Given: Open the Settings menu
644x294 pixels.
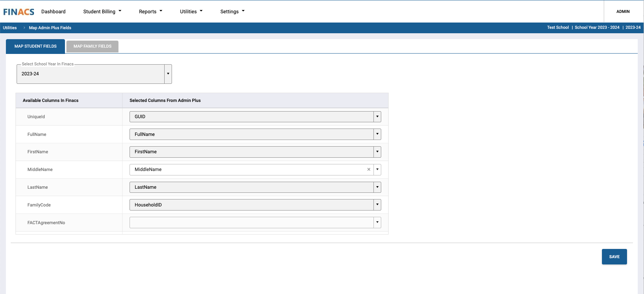Looking at the screenshot, I should [x=233, y=11].
